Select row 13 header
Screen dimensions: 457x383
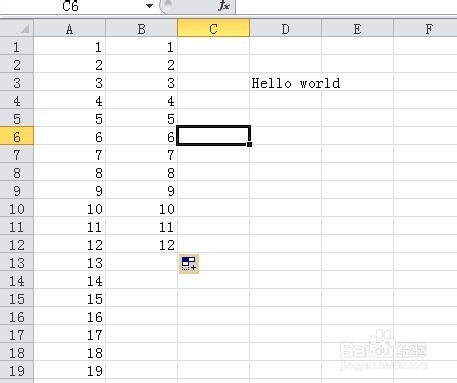17,262
